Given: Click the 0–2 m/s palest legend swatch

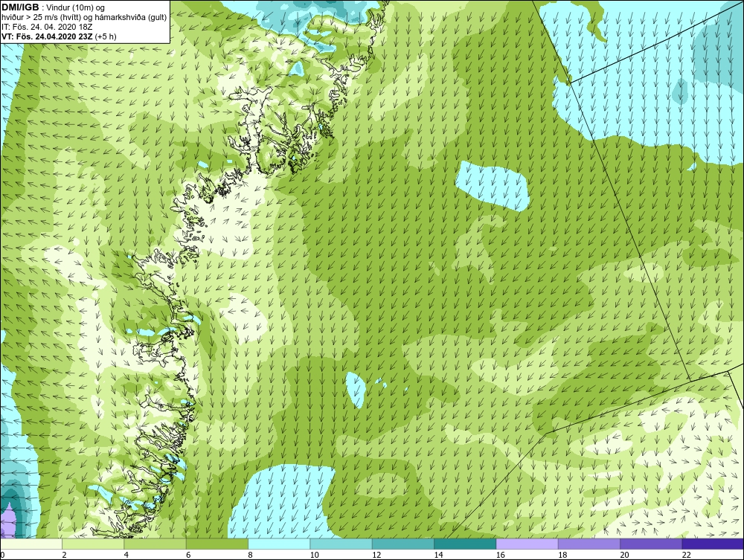Looking at the screenshot, I should [31, 544].
